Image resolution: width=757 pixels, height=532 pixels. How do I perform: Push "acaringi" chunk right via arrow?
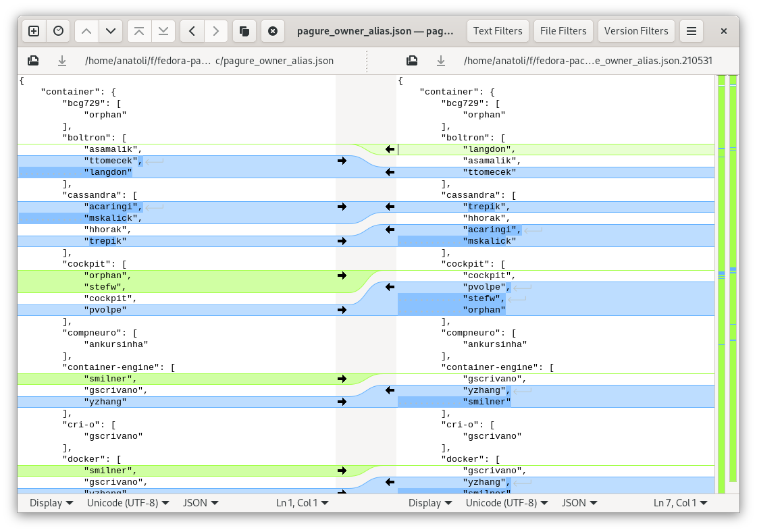[x=342, y=207]
